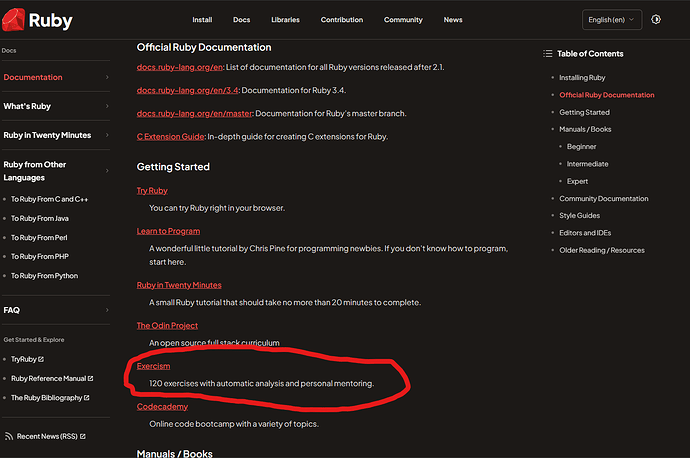690x458 pixels.
Task: Open To Ruby From Perl
Action: coord(39,238)
